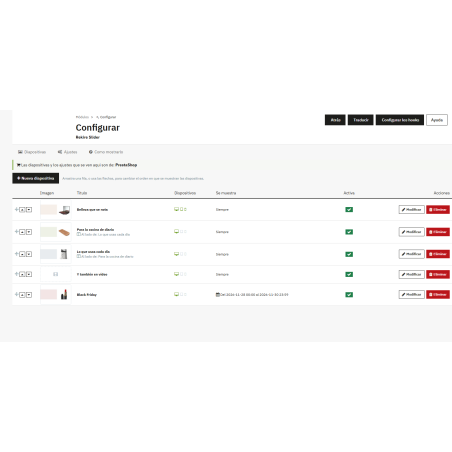Move Para la cocina de diario slide down
This screenshot has width=452, height=452.
(x=29, y=232)
